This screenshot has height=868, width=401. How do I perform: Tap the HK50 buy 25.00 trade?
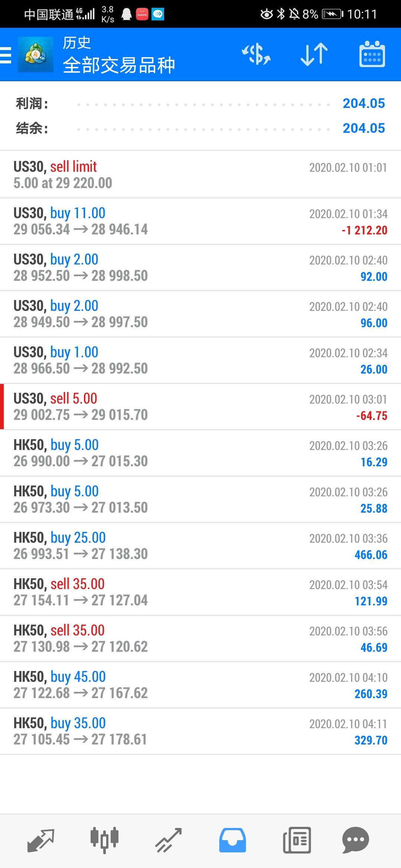pos(200,546)
